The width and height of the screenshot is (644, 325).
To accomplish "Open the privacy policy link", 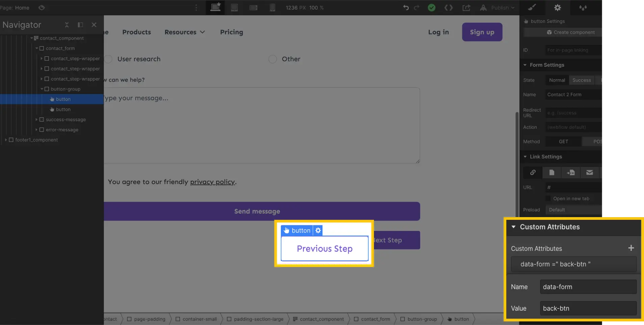I will coord(212,182).
